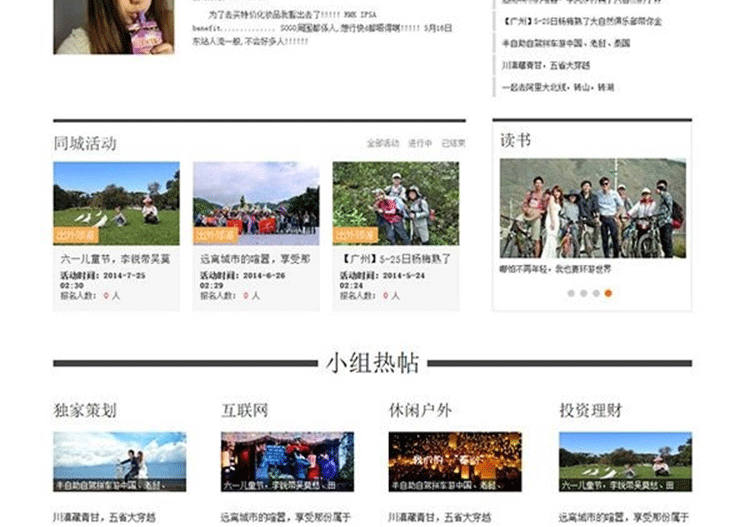Click 出外旅游 badge on 【广州】5-25日 card
This screenshot has height=527, width=750.
[355, 235]
